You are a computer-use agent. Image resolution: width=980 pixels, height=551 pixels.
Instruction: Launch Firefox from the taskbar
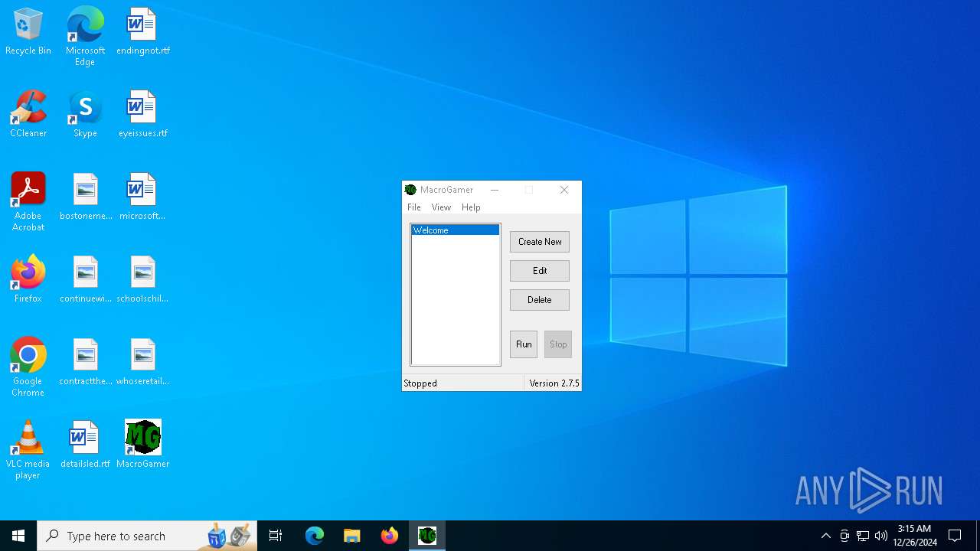pos(390,536)
